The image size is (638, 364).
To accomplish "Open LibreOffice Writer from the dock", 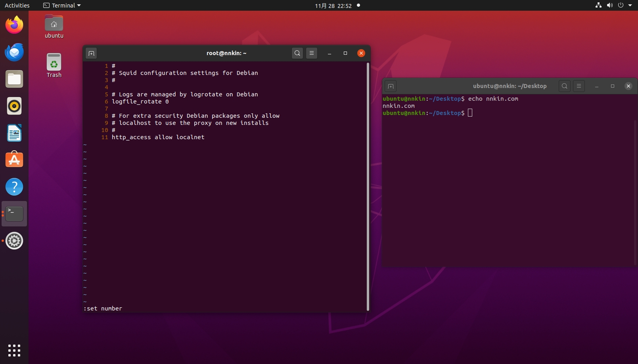I will 14,133.
